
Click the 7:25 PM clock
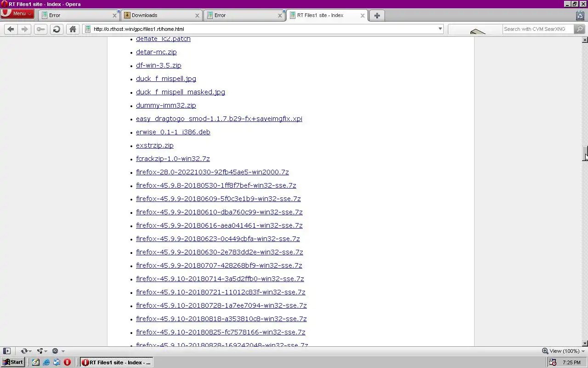tap(571, 362)
